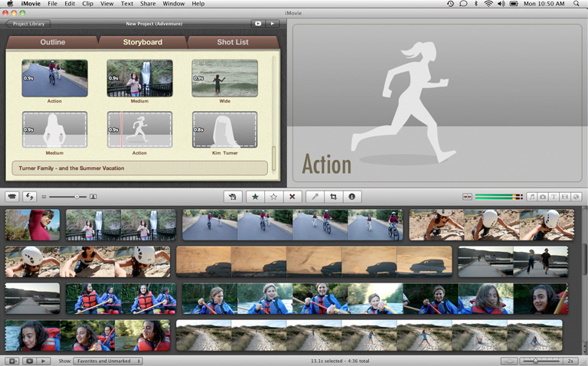Mark selection as favorite with filled star
588x366 pixels.
(x=255, y=197)
